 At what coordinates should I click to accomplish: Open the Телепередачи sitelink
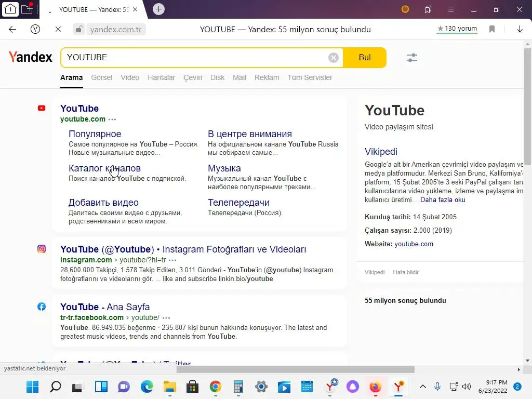239,203
